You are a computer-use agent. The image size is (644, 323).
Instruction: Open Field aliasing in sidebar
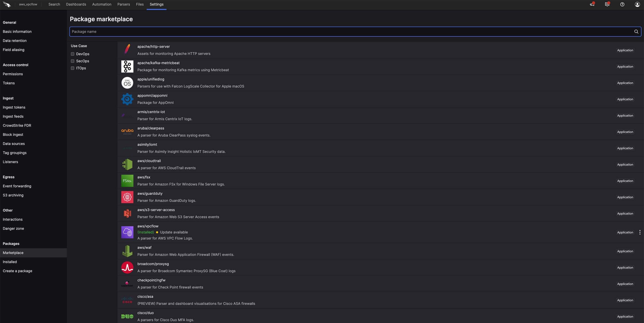pyautogui.click(x=14, y=50)
